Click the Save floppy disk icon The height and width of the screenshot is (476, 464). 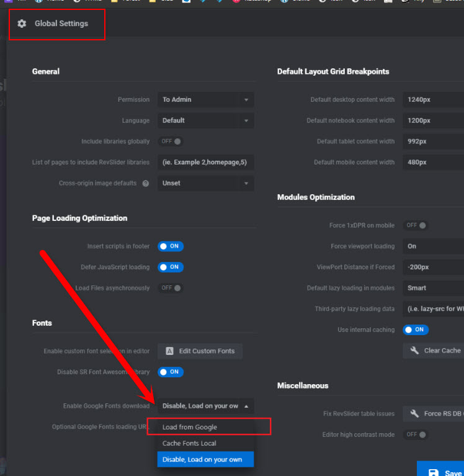(x=434, y=472)
